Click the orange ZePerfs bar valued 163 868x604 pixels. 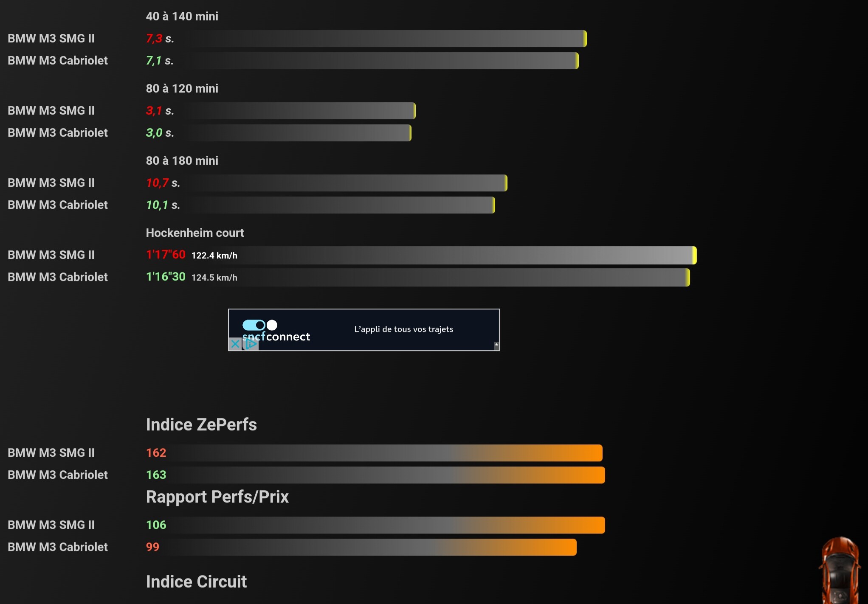tap(387, 475)
